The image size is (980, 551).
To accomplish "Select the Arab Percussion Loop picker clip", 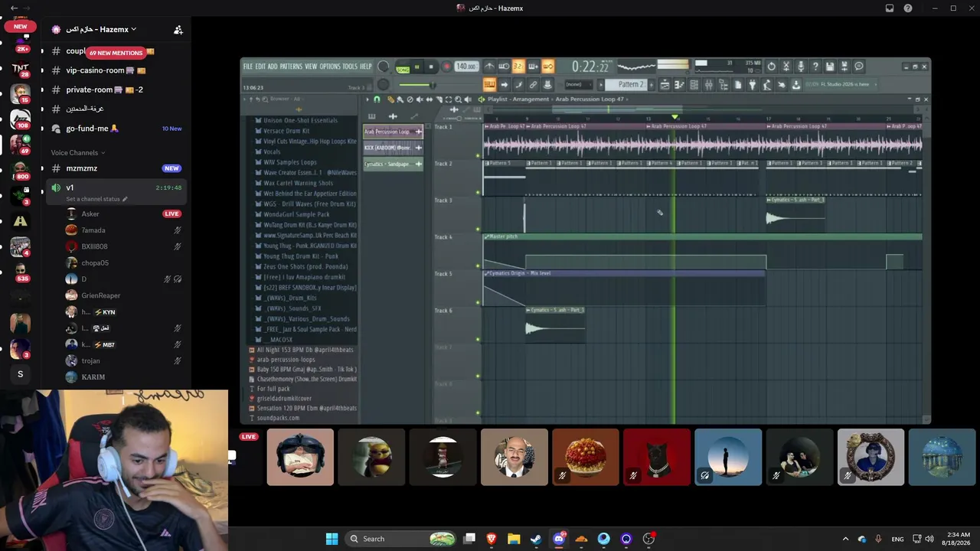I will pos(393,132).
